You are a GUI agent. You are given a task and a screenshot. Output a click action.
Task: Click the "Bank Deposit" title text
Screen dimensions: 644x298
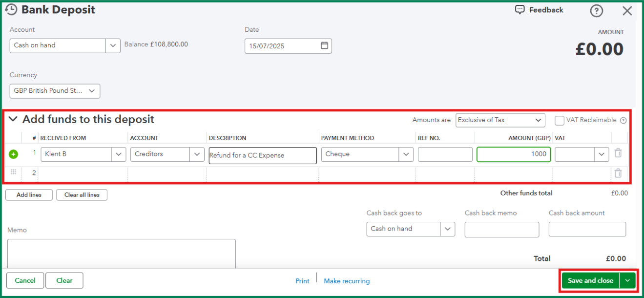click(x=59, y=10)
